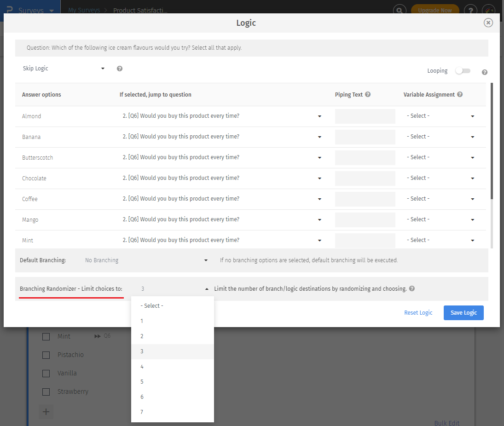Select limit choice 1
Screen dimensions: 504x426
173,321
